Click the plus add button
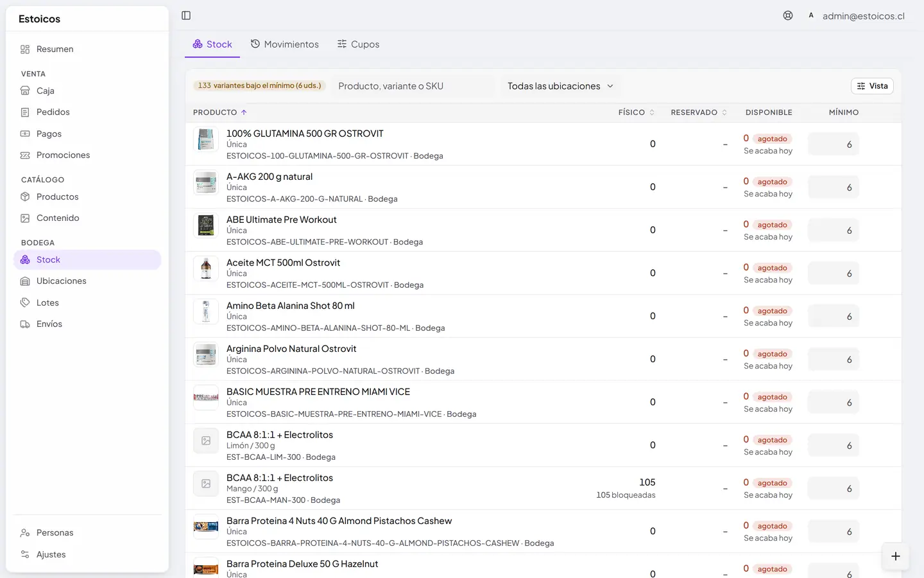The image size is (924, 578). [896, 556]
